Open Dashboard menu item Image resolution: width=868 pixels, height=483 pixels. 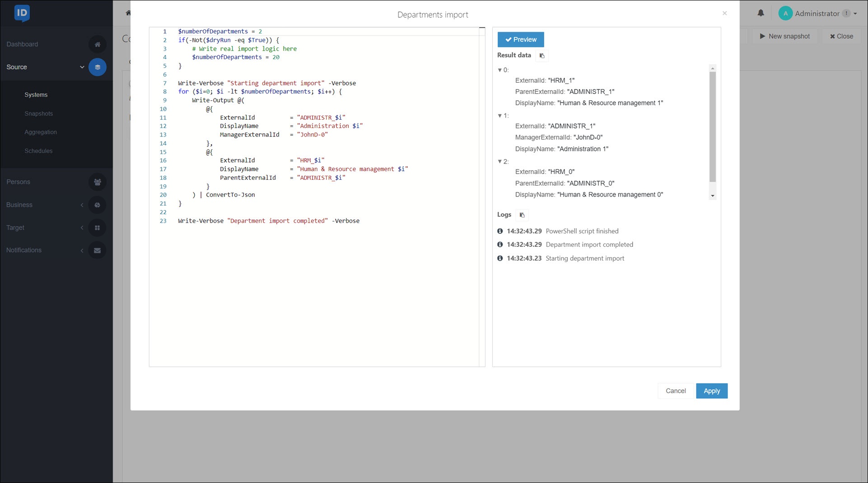coord(22,44)
